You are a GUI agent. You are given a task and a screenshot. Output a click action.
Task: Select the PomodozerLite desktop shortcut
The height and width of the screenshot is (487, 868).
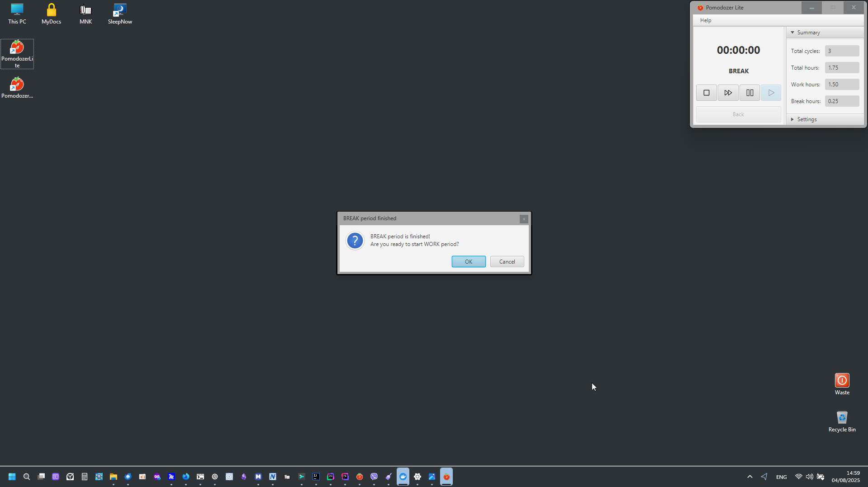coord(17,53)
